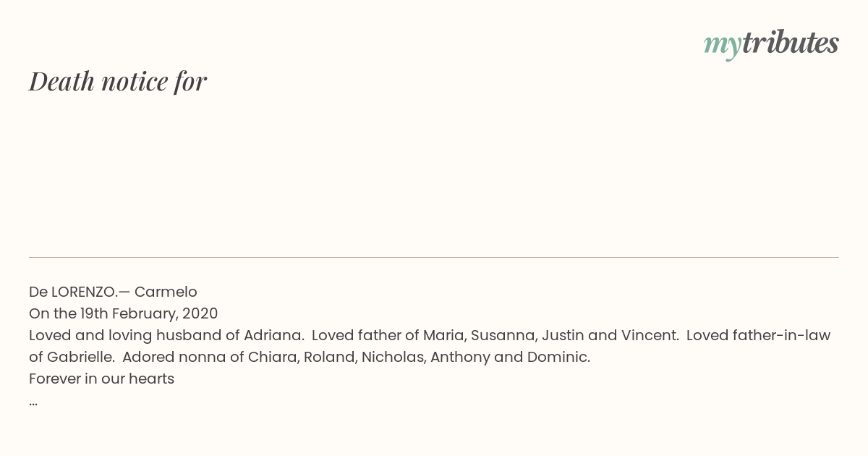Viewport: 868px width, 456px height.
Task: Click the horizontal divider line
Action: click(434, 258)
